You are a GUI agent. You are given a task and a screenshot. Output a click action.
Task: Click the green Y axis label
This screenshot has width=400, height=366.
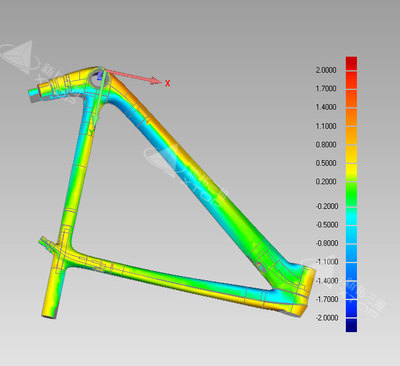[91, 133]
